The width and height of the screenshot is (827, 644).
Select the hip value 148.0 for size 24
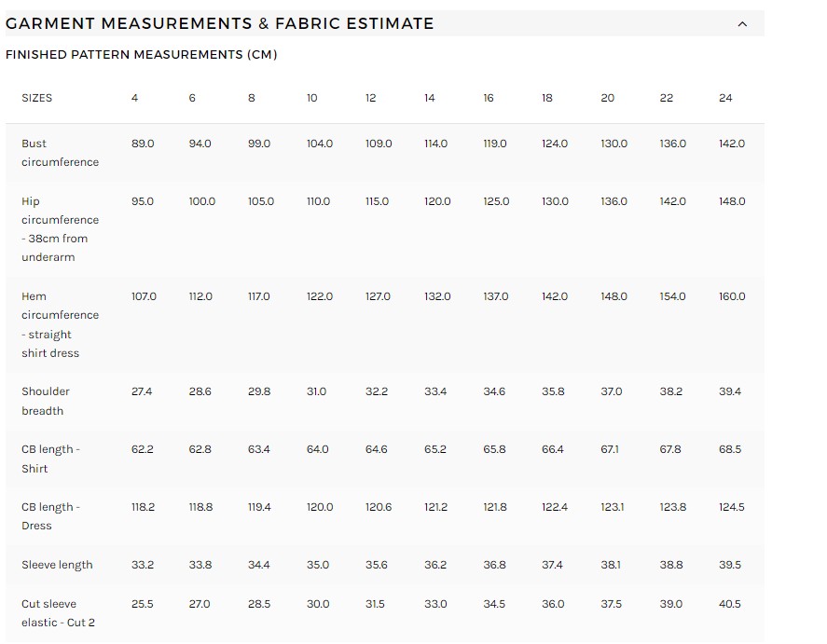[x=732, y=201]
